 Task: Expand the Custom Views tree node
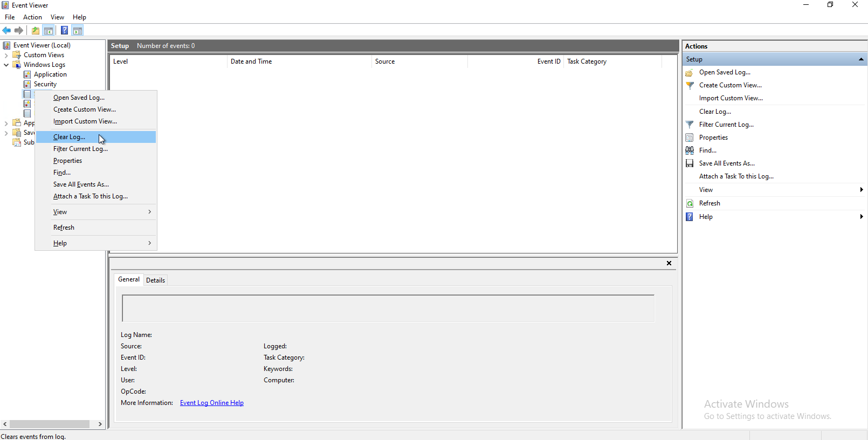coord(6,55)
